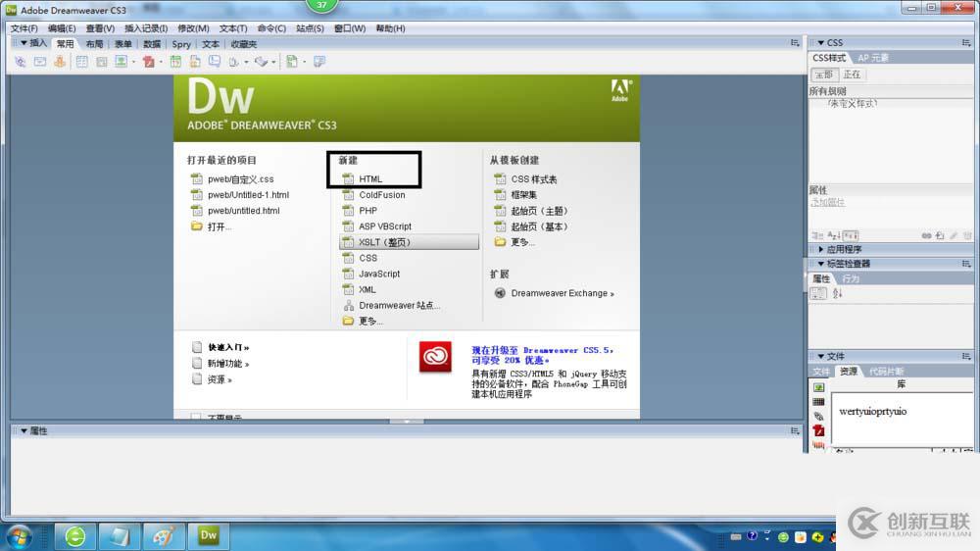Click the Server-Side Include icon
Viewport: 980px width, 551px height.
click(195, 62)
